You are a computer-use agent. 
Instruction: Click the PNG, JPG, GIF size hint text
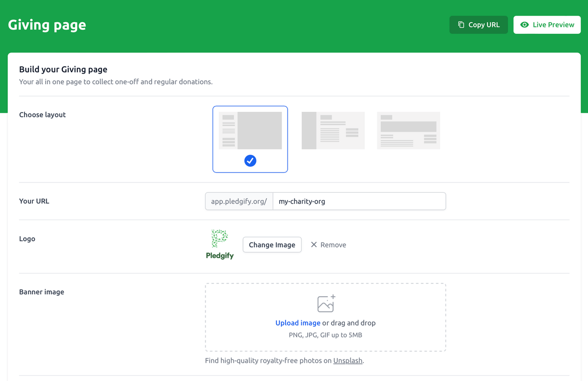point(325,335)
